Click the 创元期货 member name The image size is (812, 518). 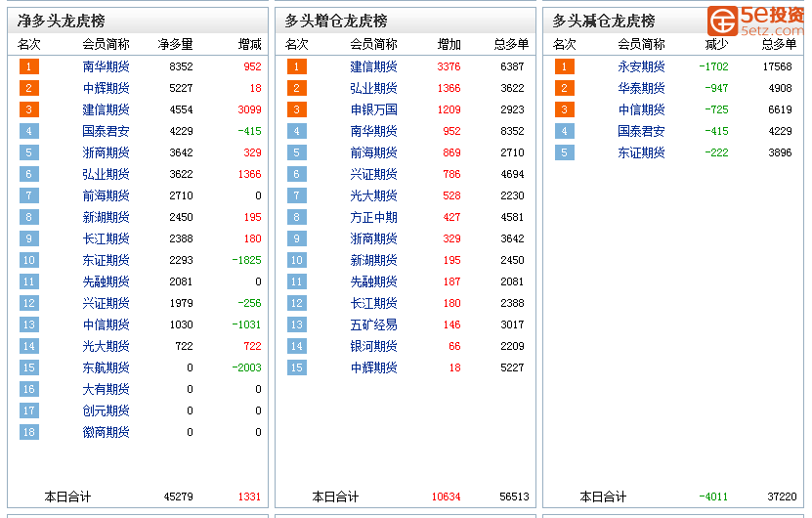click(x=107, y=410)
